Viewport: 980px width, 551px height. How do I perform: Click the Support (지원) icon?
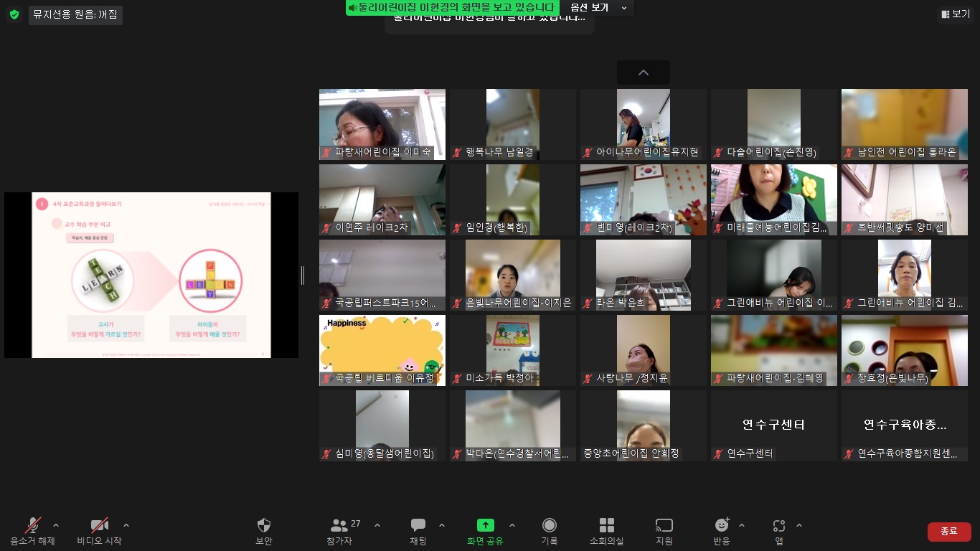[664, 525]
